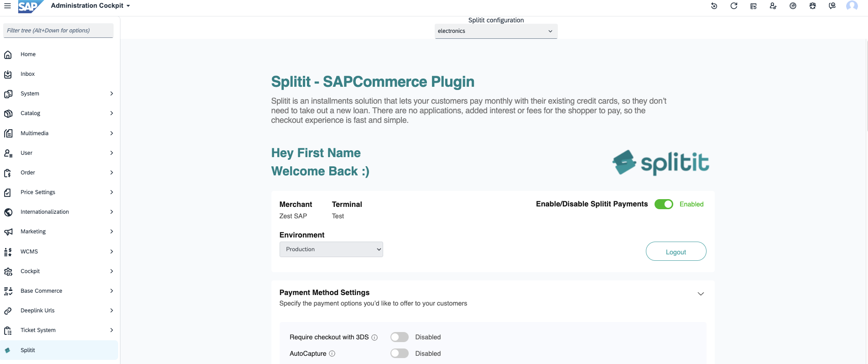Viewport: 868px width, 364px height.
Task: Click the Base Commerce icon
Action: [x=8, y=291]
